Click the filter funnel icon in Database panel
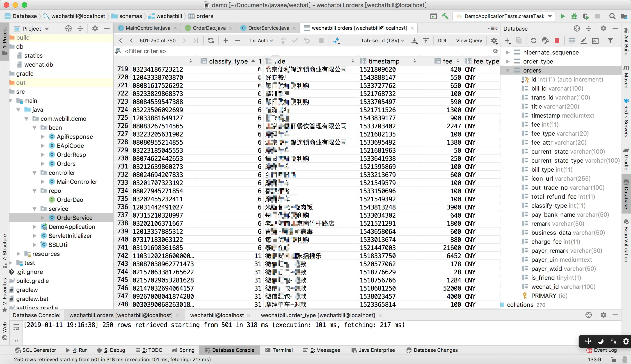This screenshot has width=631, height=364. [610, 41]
